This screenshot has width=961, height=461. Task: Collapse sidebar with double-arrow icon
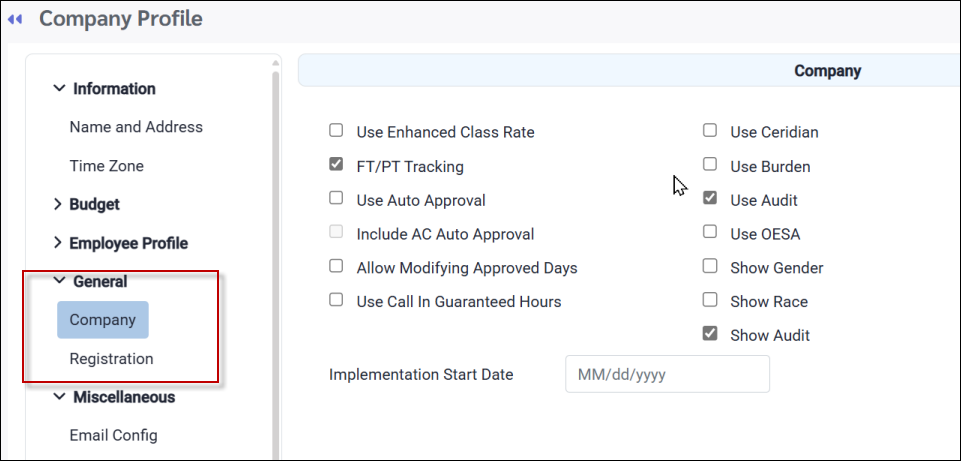[15, 19]
